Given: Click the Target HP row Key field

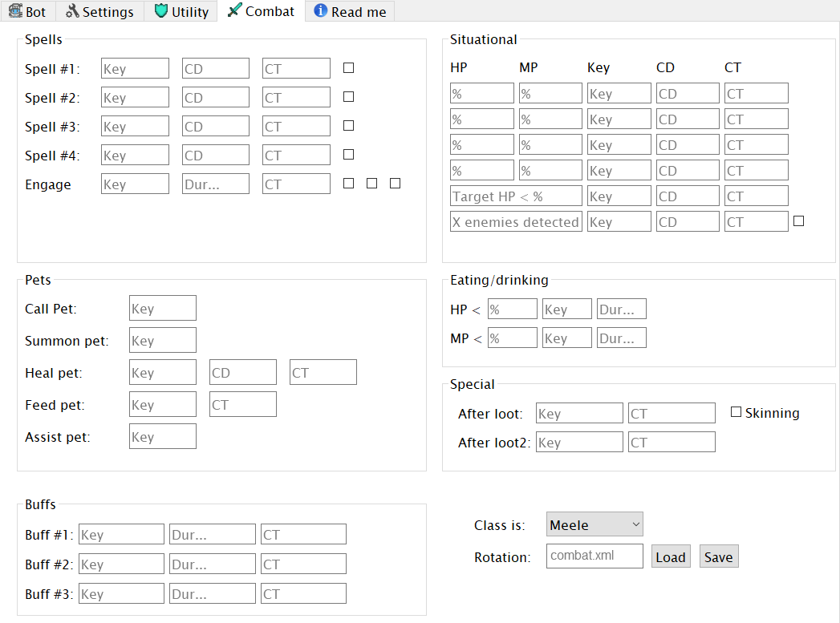Looking at the screenshot, I should tap(619, 196).
